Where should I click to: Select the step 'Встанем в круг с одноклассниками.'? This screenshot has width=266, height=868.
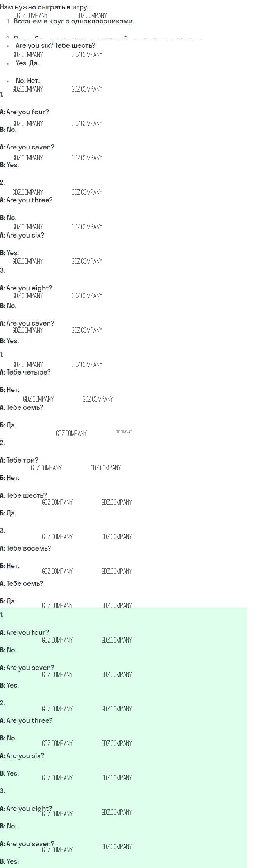tap(74, 21)
